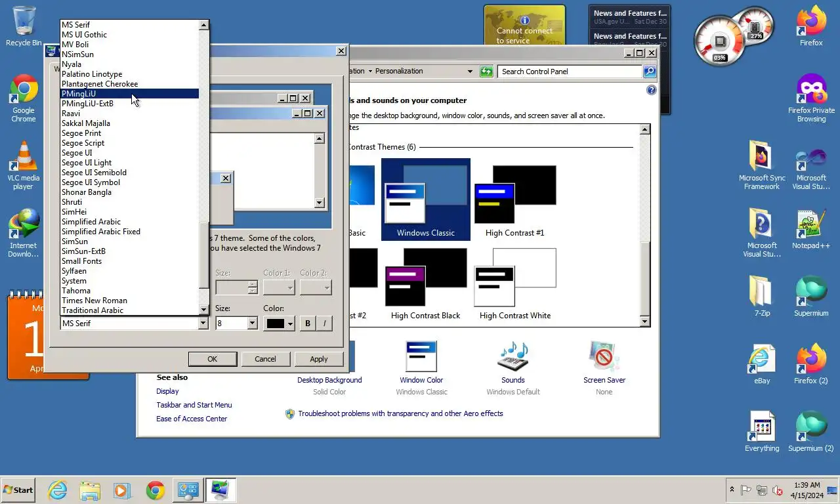Expand the Personalization breadcrumb arrow

(370, 71)
